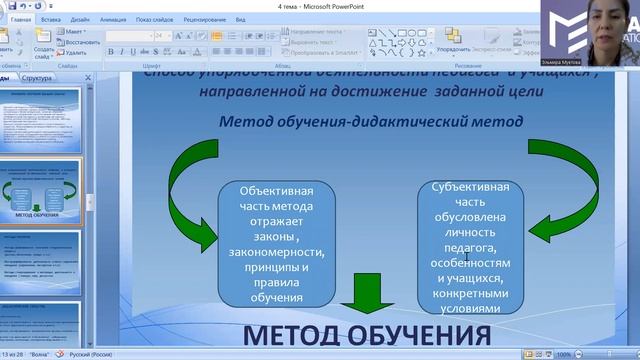Screen dimensions: 640x360
Task: Select the triangle shape in gallery
Action: [x=372, y=43]
